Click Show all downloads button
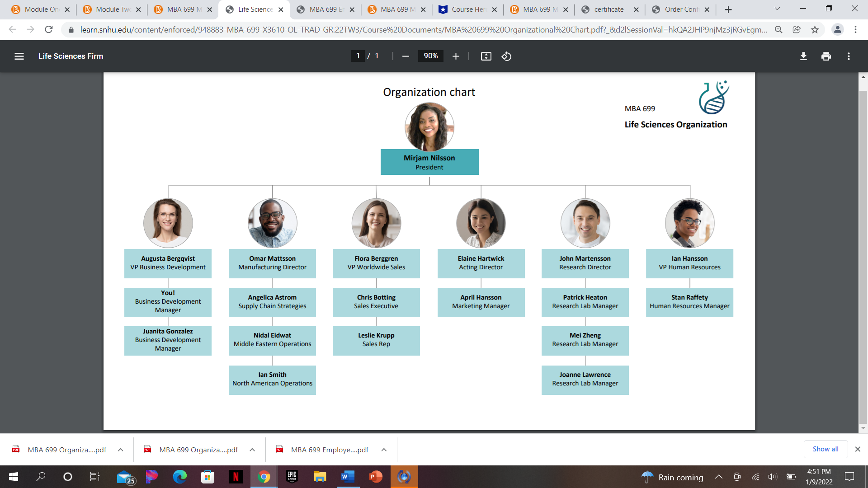 pos(825,449)
